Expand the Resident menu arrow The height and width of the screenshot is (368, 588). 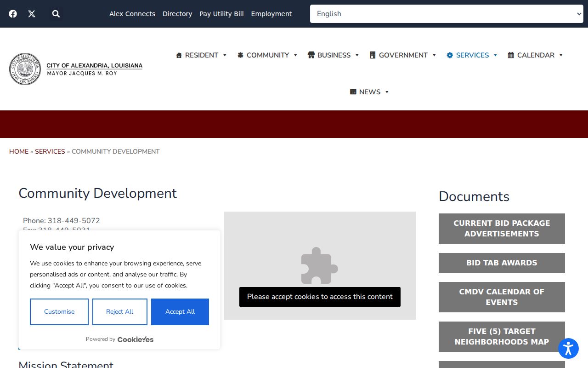(x=225, y=55)
